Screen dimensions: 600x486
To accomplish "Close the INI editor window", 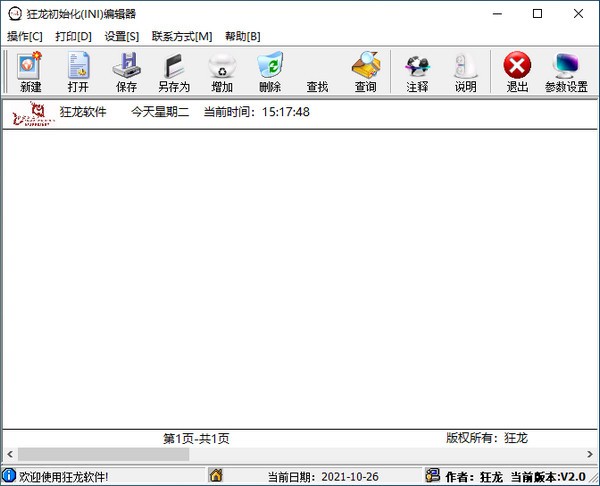I will [578, 14].
